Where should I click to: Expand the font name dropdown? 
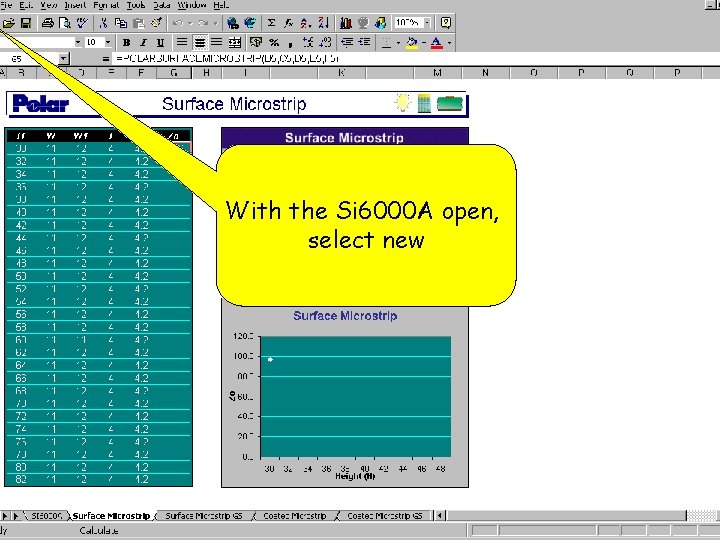pyautogui.click(x=78, y=43)
